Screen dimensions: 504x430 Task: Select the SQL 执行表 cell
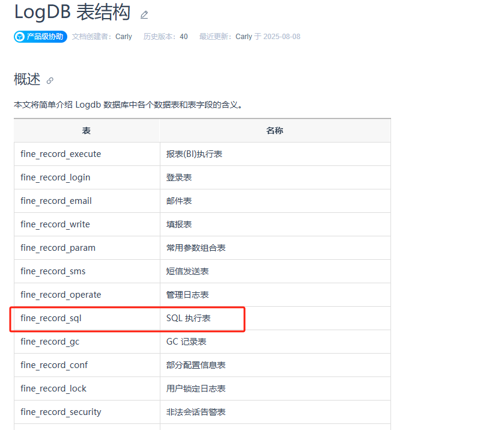(x=275, y=319)
